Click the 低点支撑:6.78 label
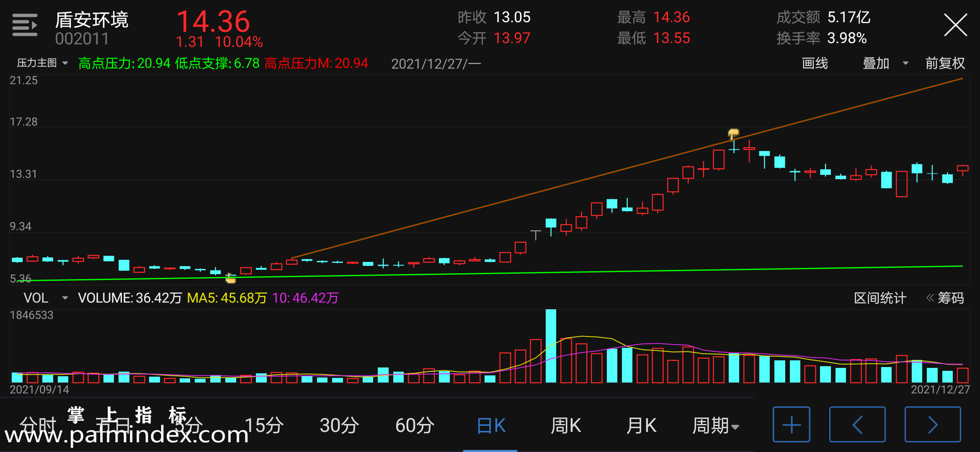Viewport: 980px width, 452px height. [x=217, y=63]
